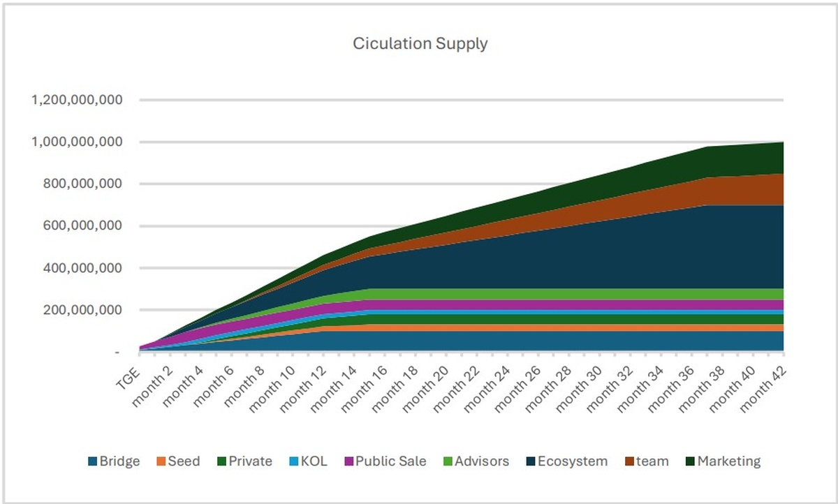Click the team legend brown swatch
838x504 pixels.
pyautogui.click(x=628, y=461)
